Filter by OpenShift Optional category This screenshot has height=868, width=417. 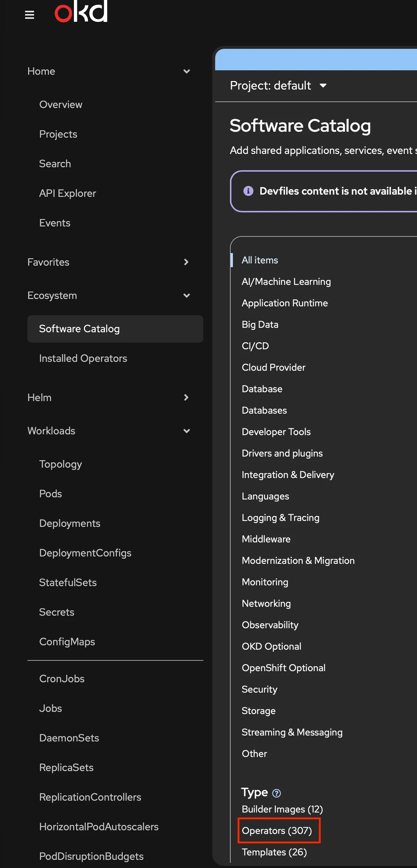pos(284,668)
